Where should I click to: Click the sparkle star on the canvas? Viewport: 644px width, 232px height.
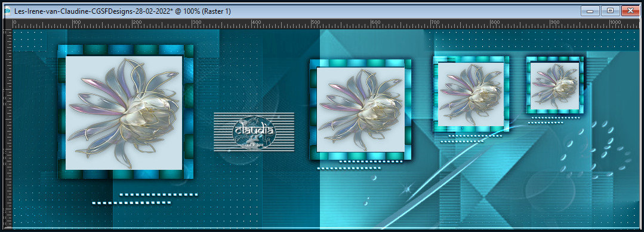click(x=406, y=189)
